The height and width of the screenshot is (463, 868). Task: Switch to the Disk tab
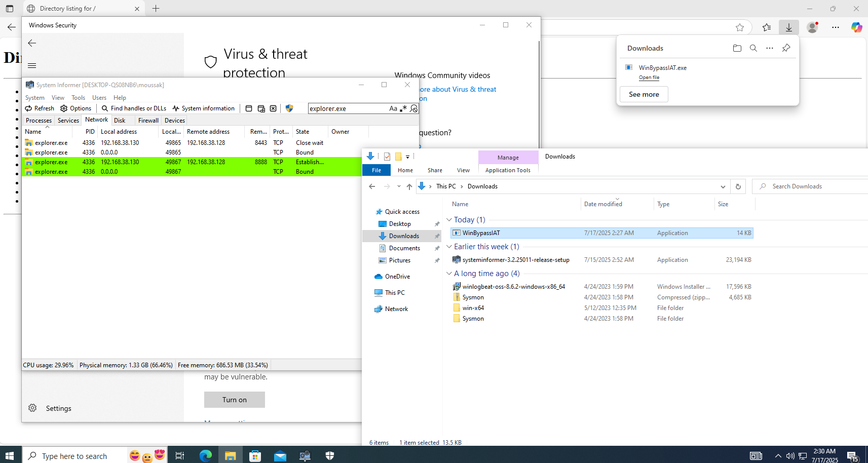click(x=120, y=121)
